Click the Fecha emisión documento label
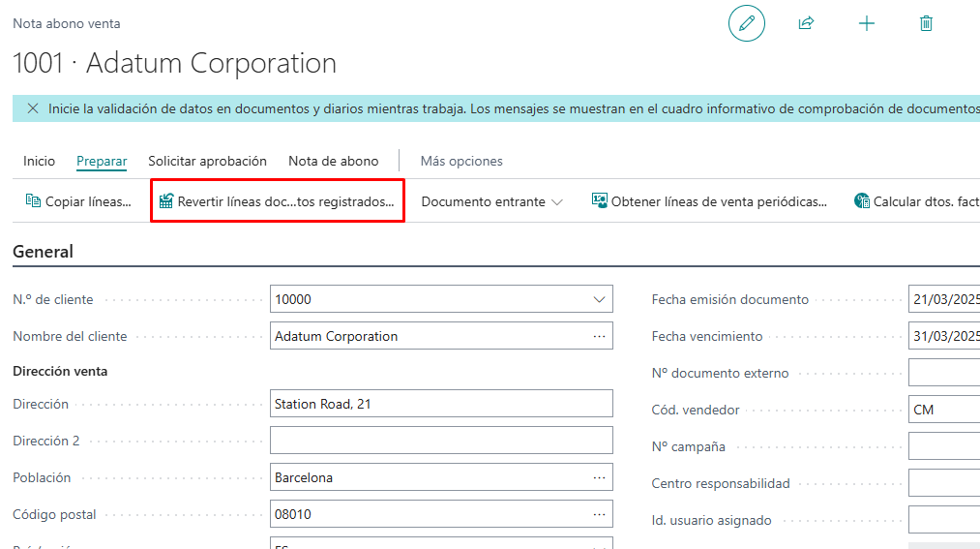This screenshot has width=980, height=549. pyautogui.click(x=730, y=299)
